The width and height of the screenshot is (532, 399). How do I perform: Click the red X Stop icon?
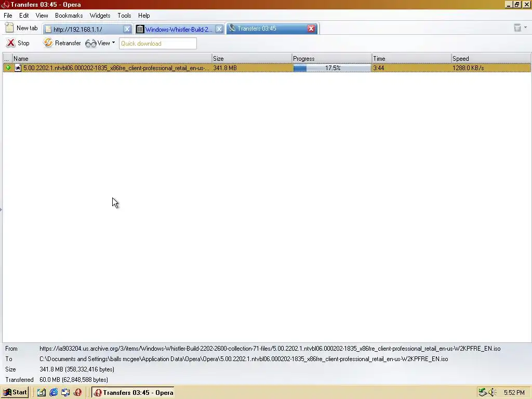(11, 43)
